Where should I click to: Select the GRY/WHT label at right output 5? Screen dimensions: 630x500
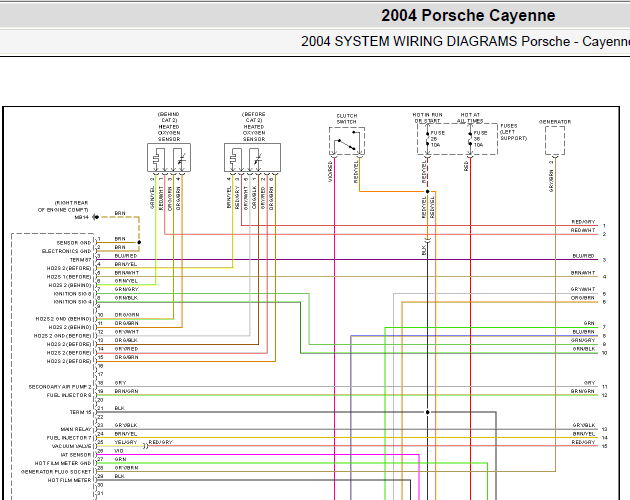pyautogui.click(x=583, y=289)
